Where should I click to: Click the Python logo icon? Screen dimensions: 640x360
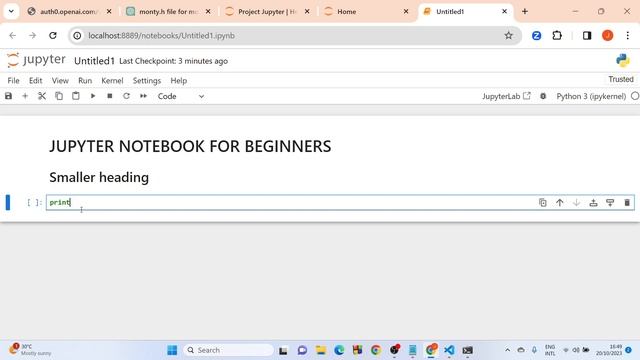coord(622,60)
